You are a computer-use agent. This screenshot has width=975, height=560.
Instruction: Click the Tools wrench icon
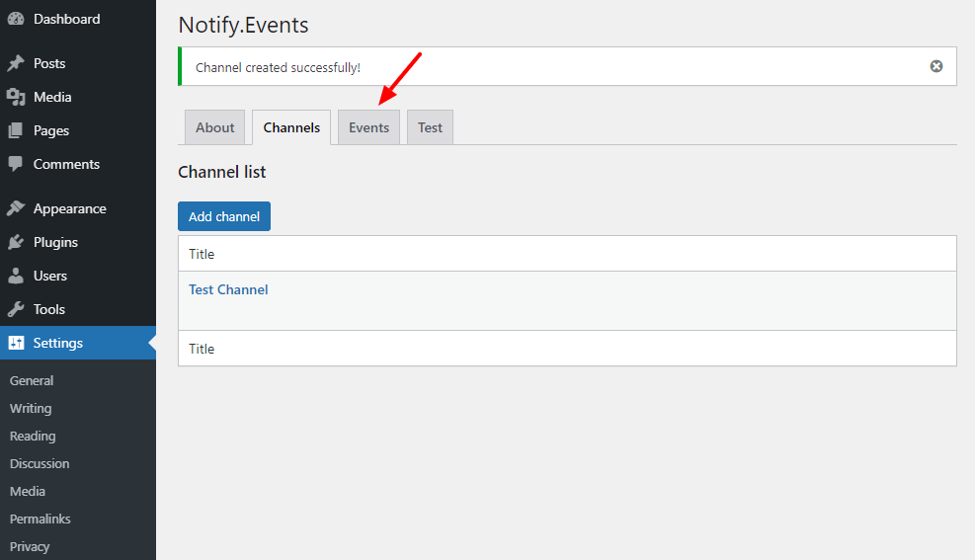click(16, 309)
